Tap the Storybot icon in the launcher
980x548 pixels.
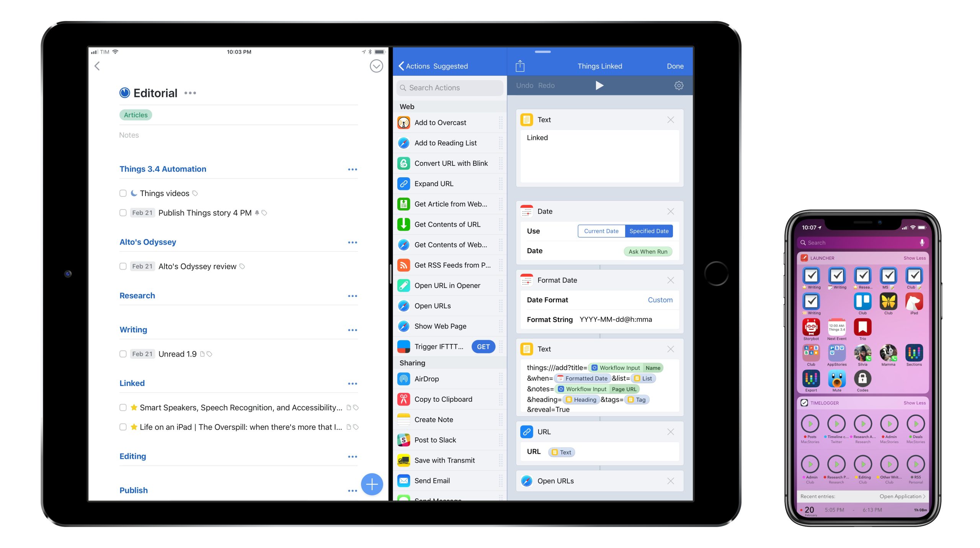click(811, 327)
